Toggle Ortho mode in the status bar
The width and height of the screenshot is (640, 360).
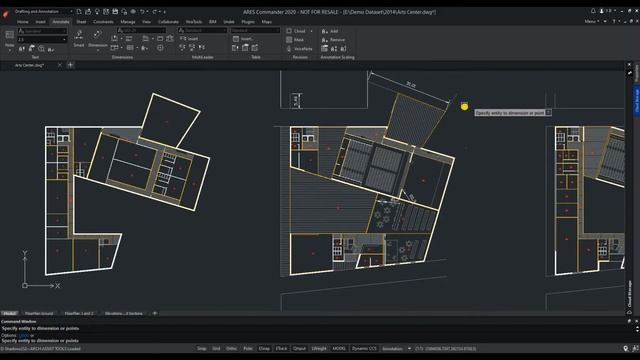point(231,349)
